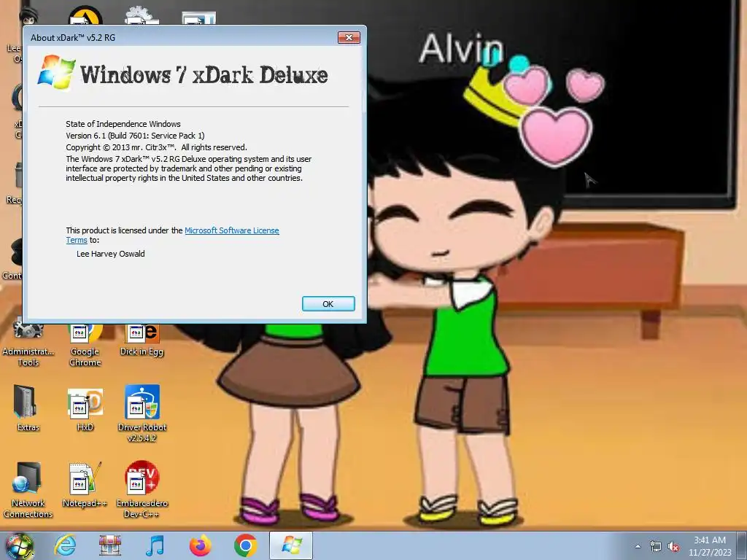This screenshot has height=560, width=747.
Task: Open the Windows Start orb
Action: (19, 546)
